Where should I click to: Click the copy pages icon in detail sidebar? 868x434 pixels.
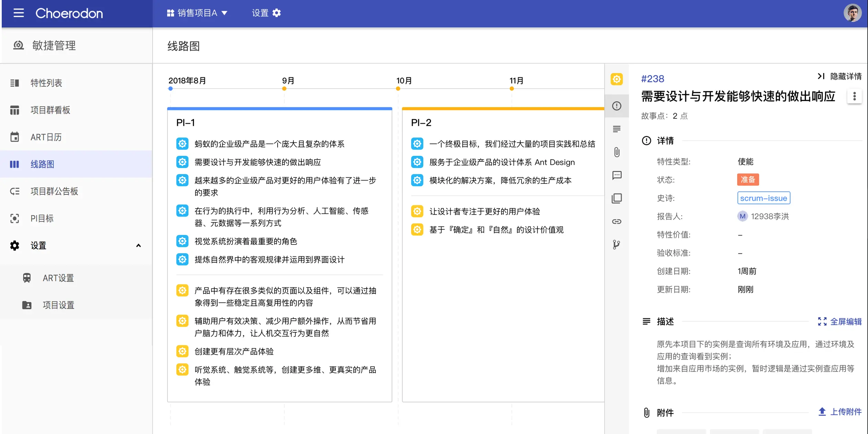tap(617, 198)
